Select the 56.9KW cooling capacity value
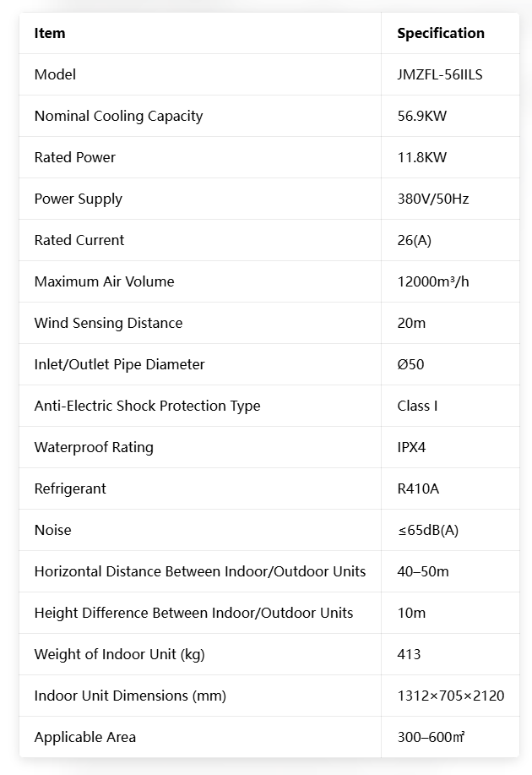The width and height of the screenshot is (532, 775). [x=422, y=116]
